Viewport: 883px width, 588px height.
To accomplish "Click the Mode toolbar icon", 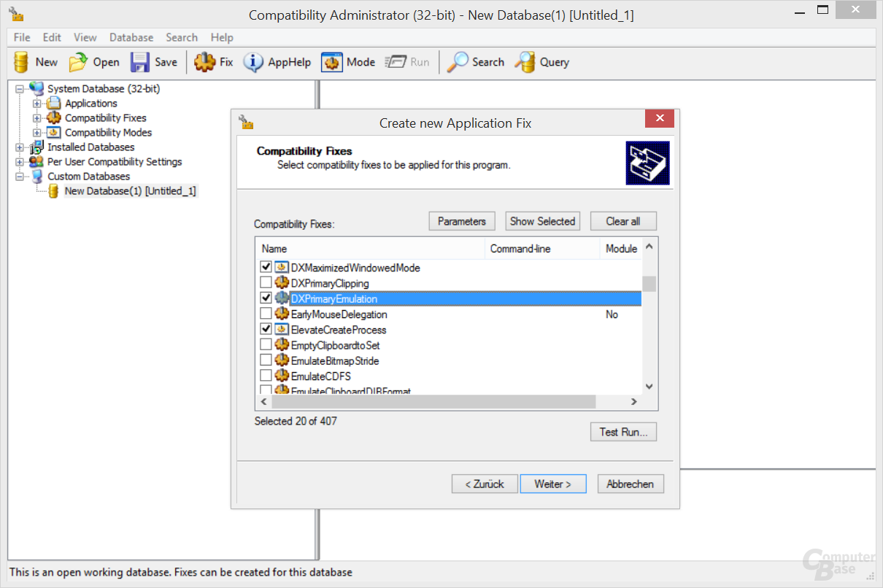I will click(x=332, y=62).
